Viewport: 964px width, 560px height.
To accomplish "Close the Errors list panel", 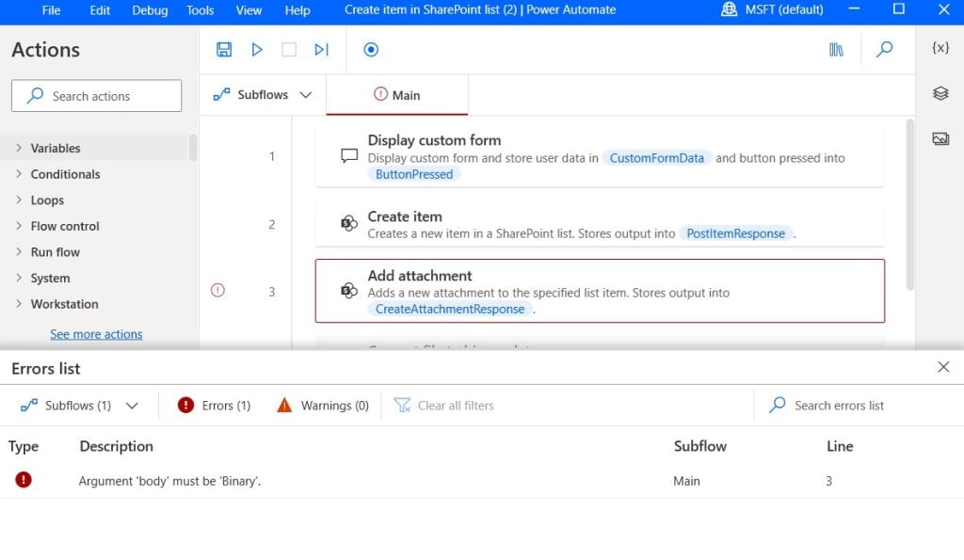I will (943, 367).
